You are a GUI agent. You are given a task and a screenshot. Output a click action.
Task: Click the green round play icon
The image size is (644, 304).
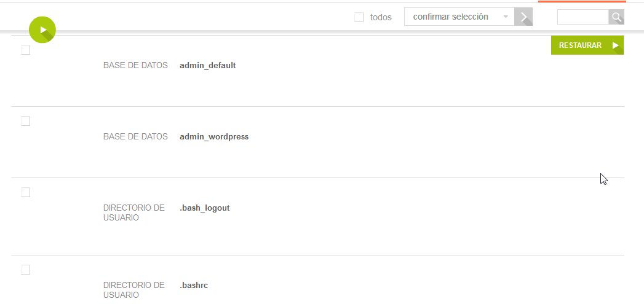42,29
